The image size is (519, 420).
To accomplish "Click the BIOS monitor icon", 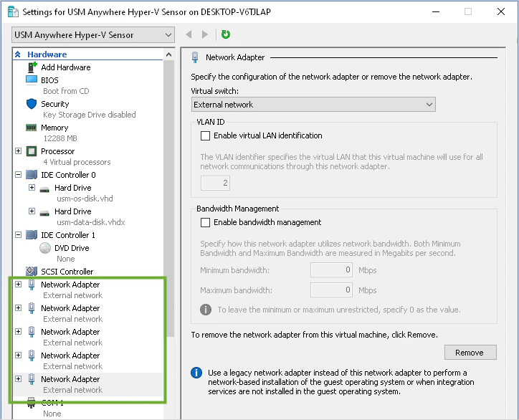I will pyautogui.click(x=32, y=80).
